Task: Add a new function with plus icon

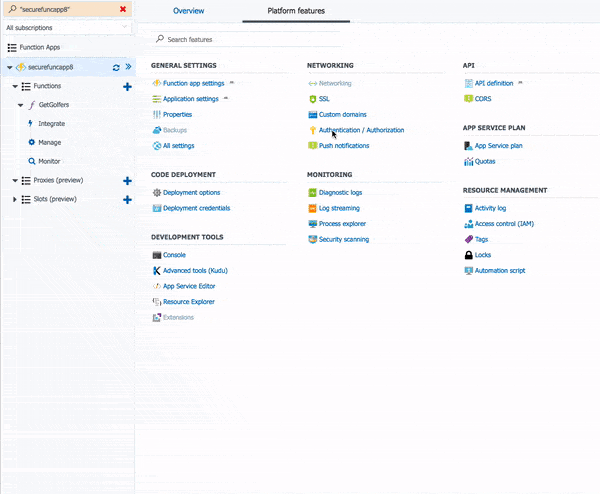Action: pos(127,87)
